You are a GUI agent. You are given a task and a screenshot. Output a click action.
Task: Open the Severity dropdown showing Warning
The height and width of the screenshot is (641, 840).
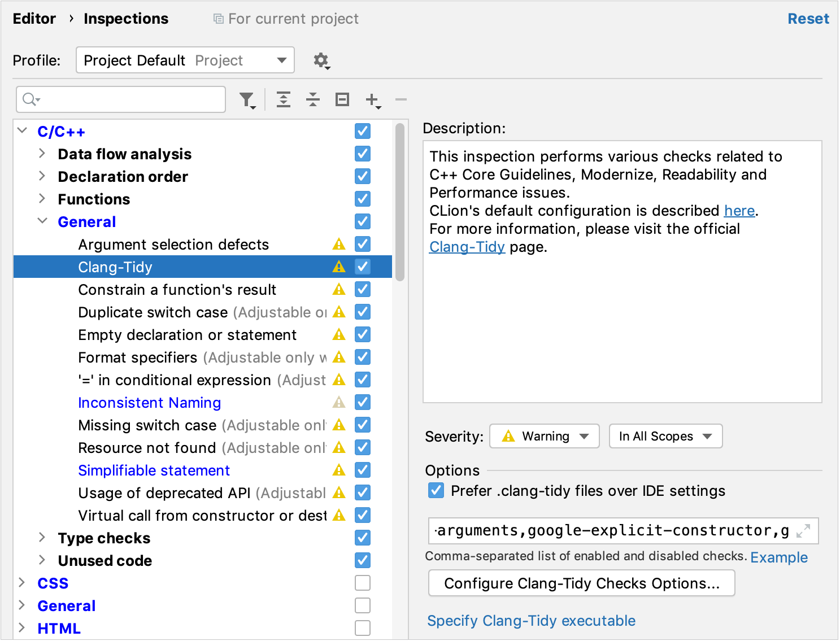pyautogui.click(x=543, y=436)
